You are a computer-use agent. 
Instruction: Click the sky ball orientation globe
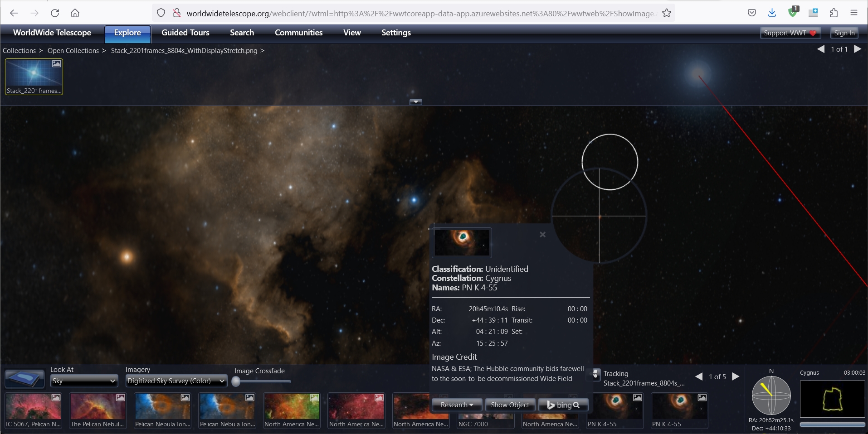[771, 395]
